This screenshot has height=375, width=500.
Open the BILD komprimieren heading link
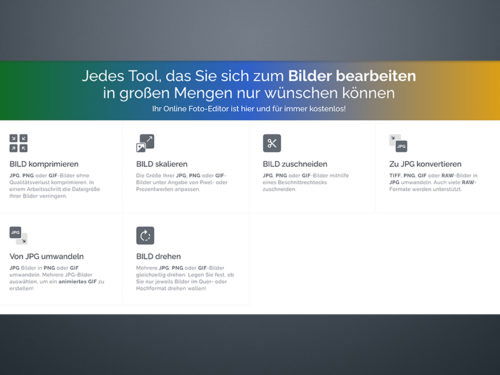pos(44,164)
